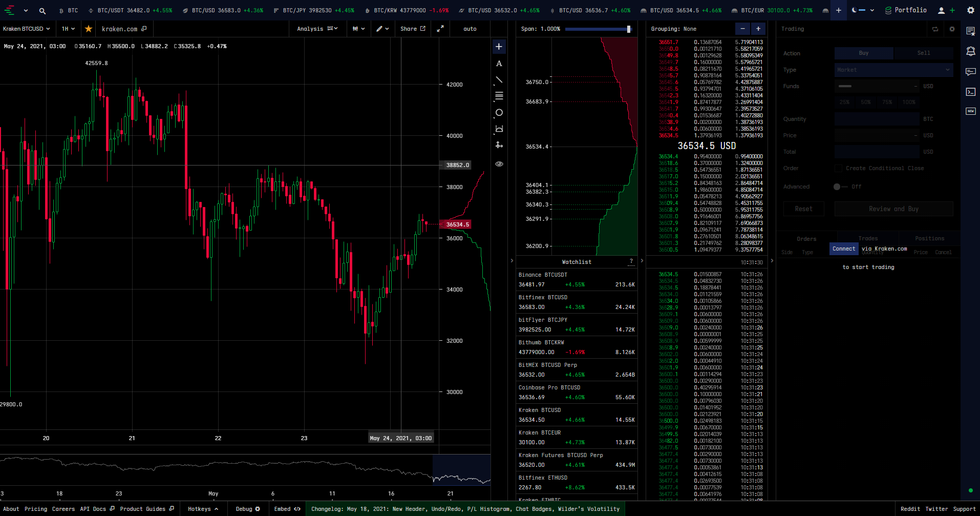Favorite this market with the star icon
This screenshot has width=980, height=516.
pos(89,29)
